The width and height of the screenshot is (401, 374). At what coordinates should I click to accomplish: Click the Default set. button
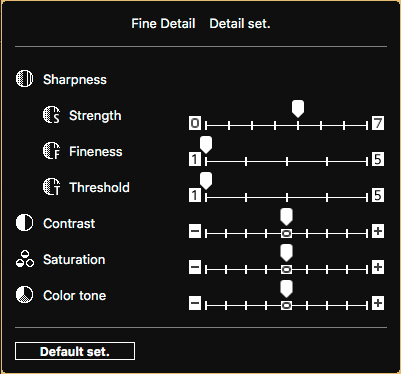75,351
